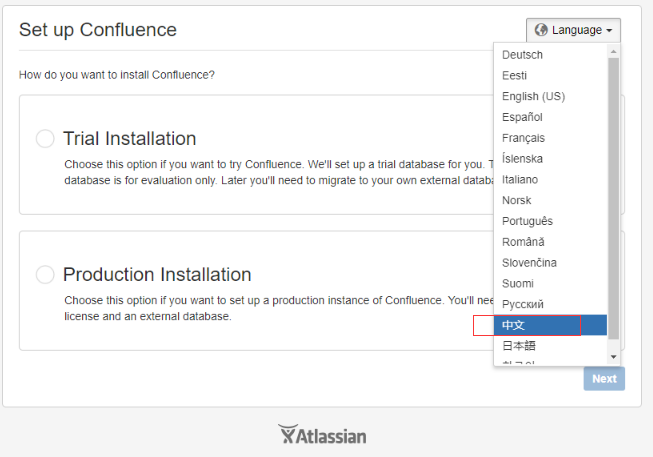
Task: Select the Production Installation radio button
Action: point(45,275)
